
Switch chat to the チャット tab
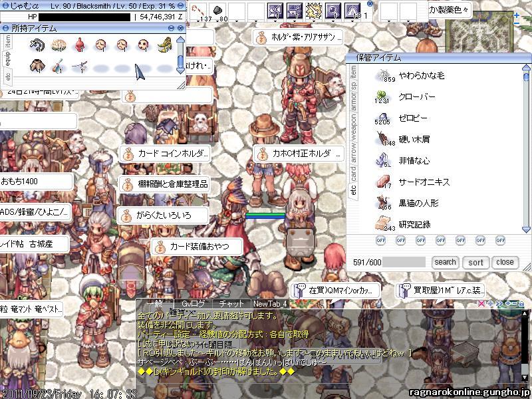coord(231,304)
